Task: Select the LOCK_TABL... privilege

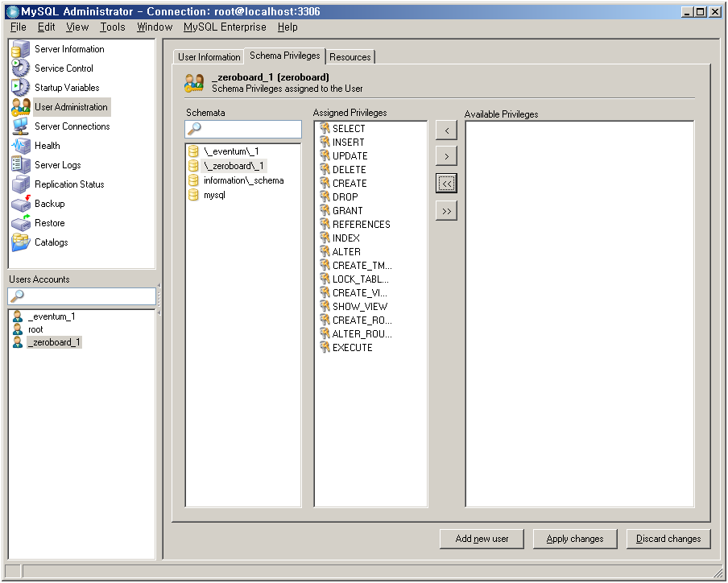Action: tap(355, 279)
